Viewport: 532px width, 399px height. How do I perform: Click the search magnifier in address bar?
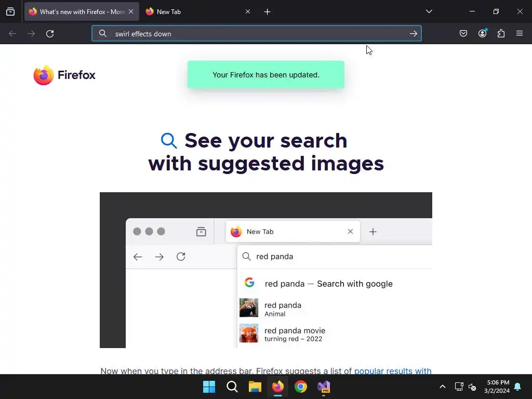pyautogui.click(x=103, y=33)
